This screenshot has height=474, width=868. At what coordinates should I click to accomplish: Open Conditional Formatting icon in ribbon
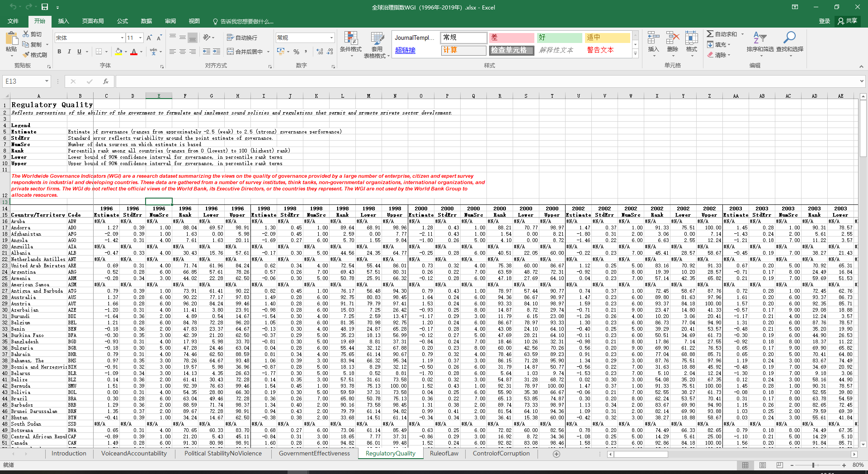tap(351, 38)
